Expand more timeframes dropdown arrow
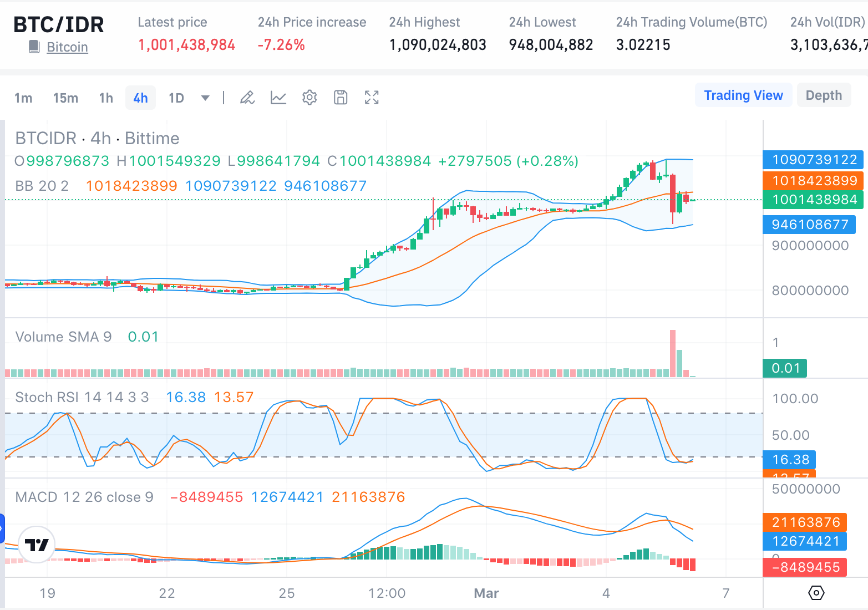 pos(205,98)
